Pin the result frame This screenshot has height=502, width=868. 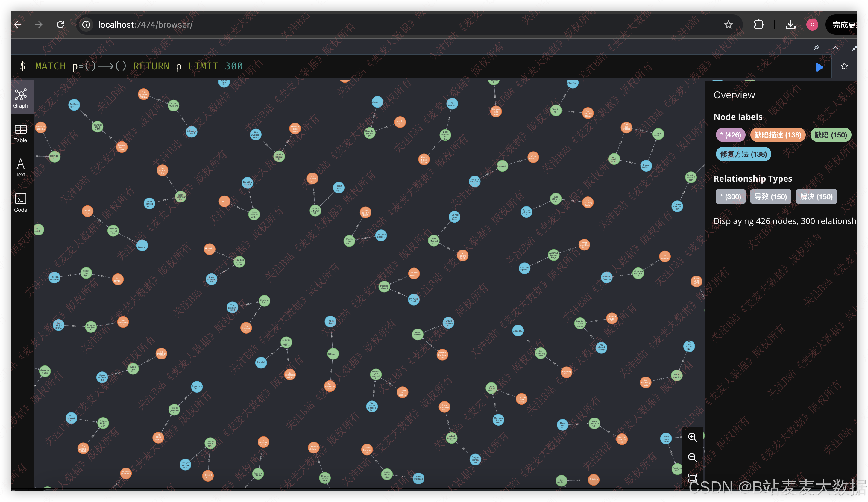point(816,48)
